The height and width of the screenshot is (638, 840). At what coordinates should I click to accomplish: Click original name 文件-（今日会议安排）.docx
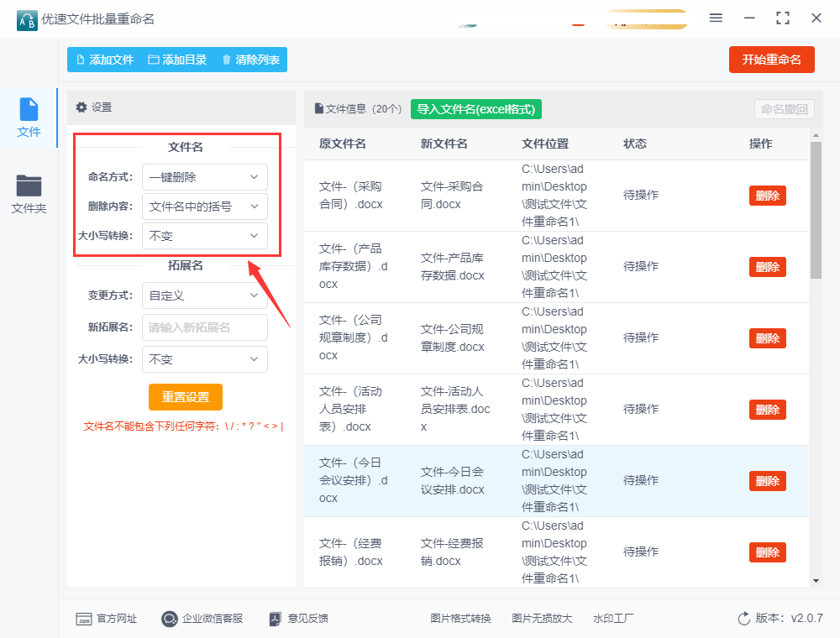point(354,480)
